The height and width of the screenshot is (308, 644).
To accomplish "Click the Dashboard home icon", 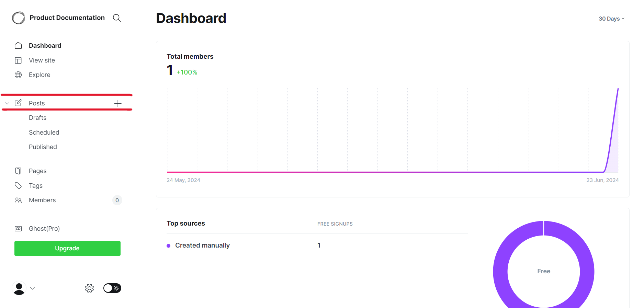I will tap(18, 46).
